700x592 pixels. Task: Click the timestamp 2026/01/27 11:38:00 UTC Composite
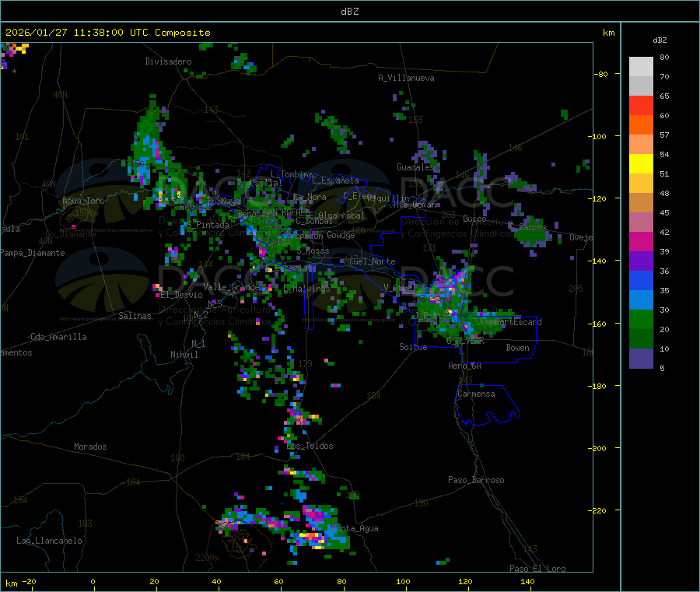point(107,33)
